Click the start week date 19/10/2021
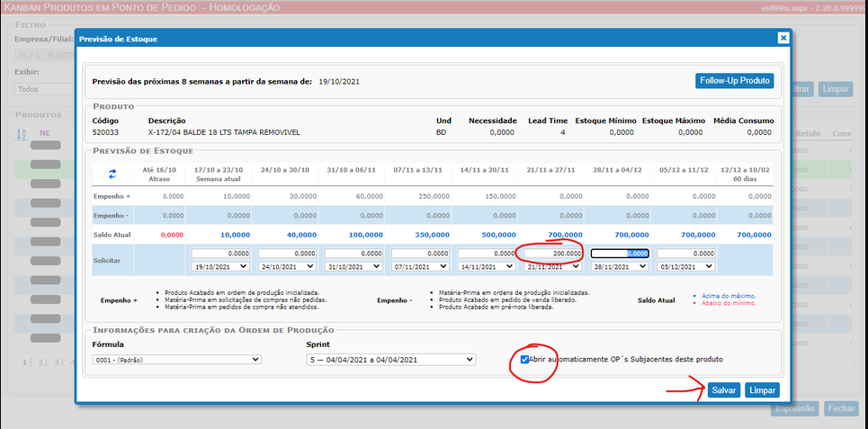868x429 pixels. tap(339, 81)
